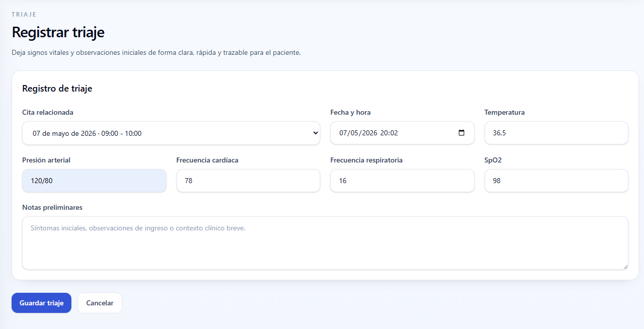
Task: Click the Temperatura label text
Action: pyautogui.click(x=504, y=112)
